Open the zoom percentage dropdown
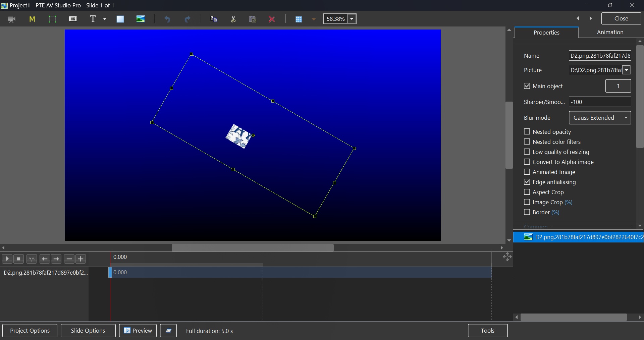This screenshot has width=644, height=340. pos(352,19)
